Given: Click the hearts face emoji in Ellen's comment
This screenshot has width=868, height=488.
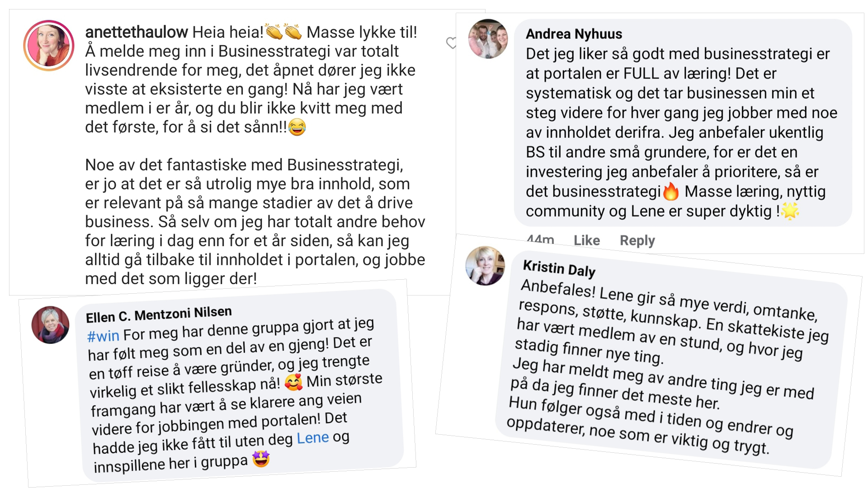Looking at the screenshot, I should point(294,383).
